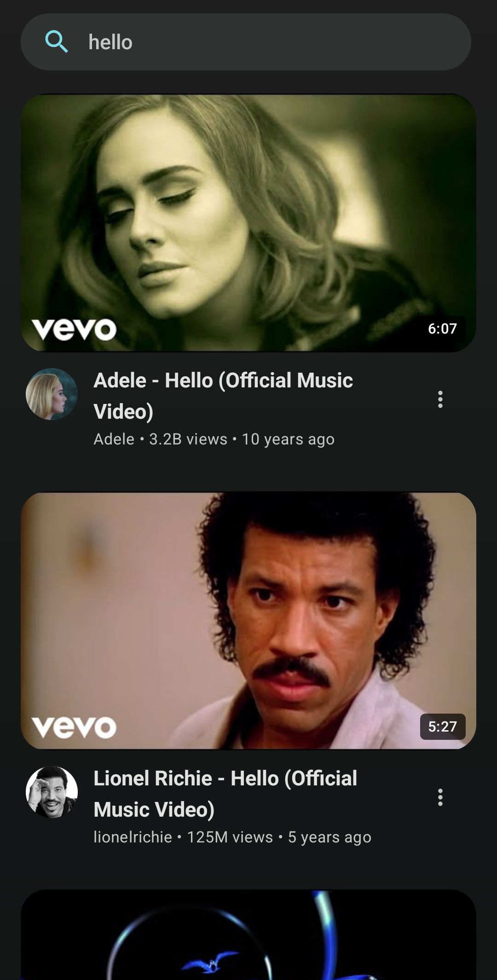Tap the "3.2B views" text

188,439
